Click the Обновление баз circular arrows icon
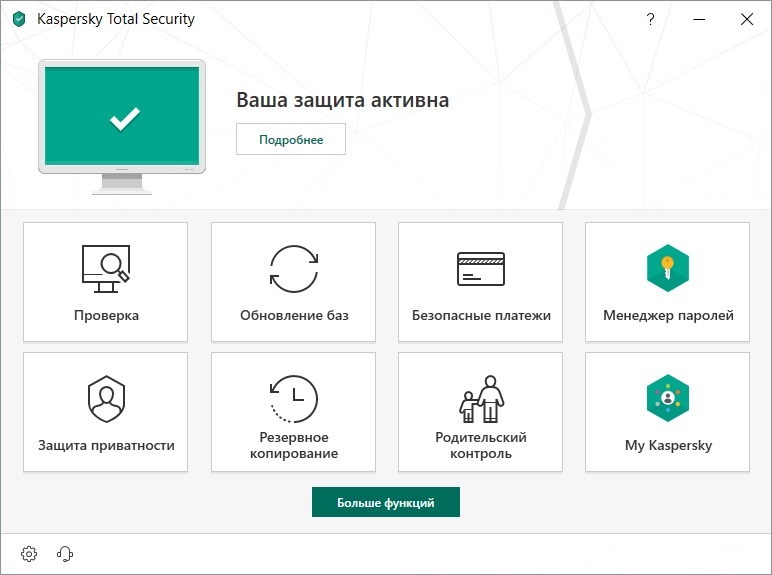This screenshot has width=772, height=575. [x=293, y=269]
